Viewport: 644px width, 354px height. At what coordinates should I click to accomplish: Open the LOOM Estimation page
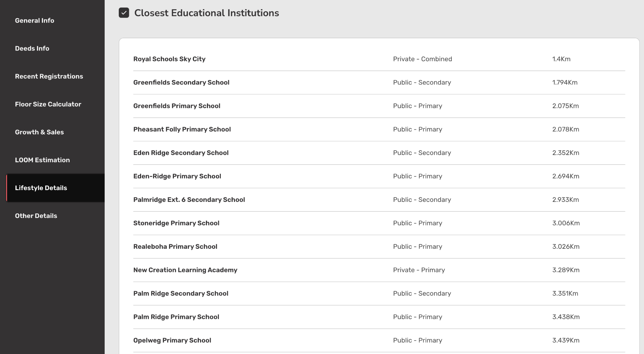point(42,160)
